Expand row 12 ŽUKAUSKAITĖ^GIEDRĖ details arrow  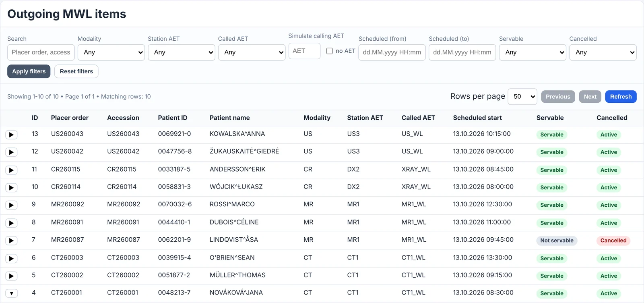11,152
